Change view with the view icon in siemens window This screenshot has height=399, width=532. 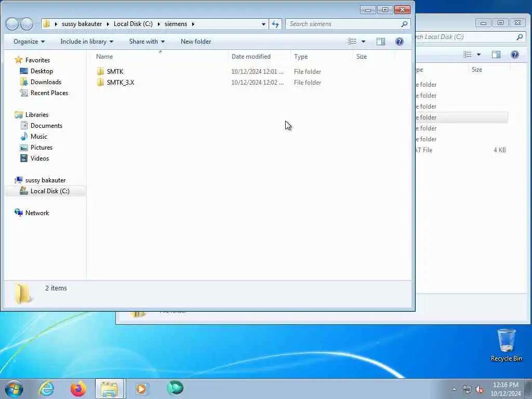click(x=352, y=42)
